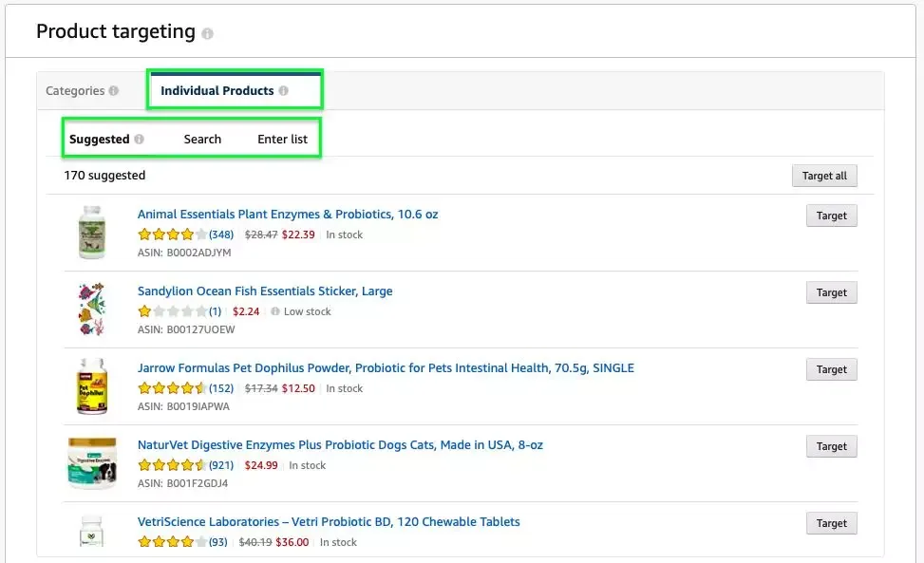This screenshot has width=924, height=563.
Task: Click Sandylion fish sticker thumbnail
Action: pyautogui.click(x=92, y=310)
